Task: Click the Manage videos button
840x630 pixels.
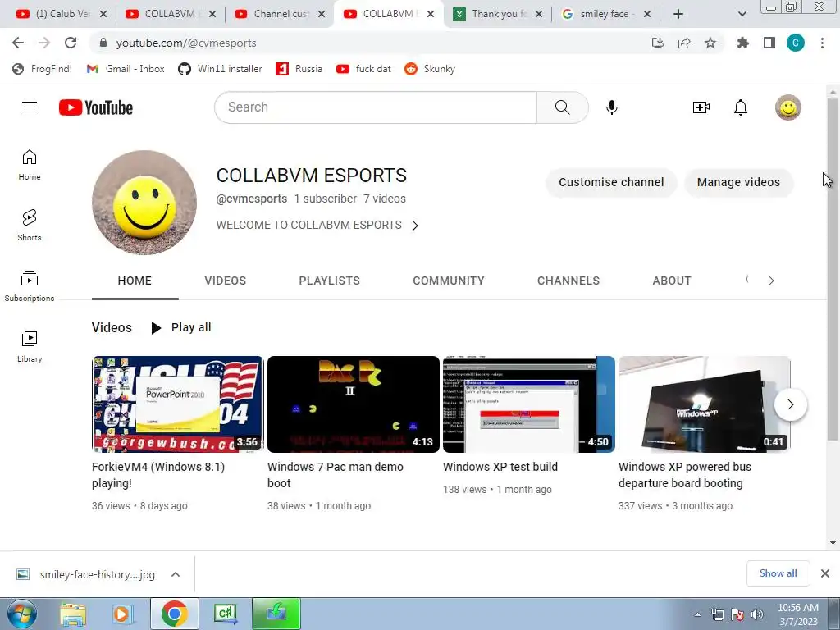Action: pos(738,182)
